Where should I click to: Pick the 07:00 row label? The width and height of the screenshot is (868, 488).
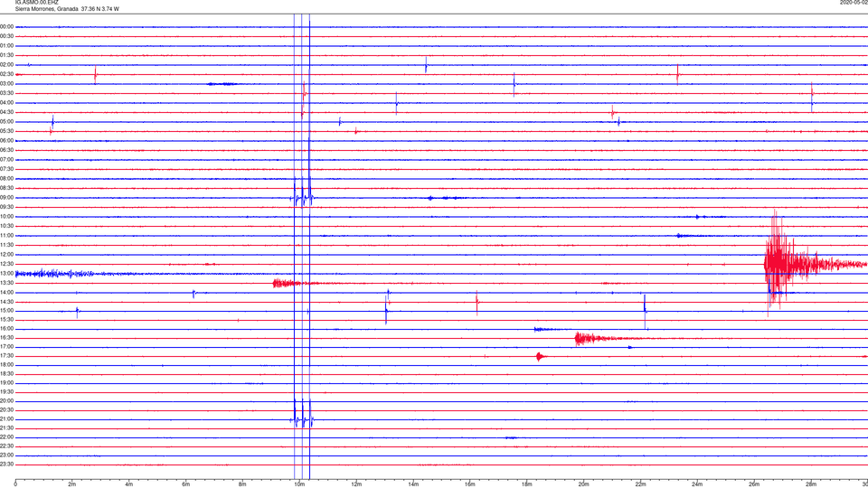pyautogui.click(x=6, y=159)
